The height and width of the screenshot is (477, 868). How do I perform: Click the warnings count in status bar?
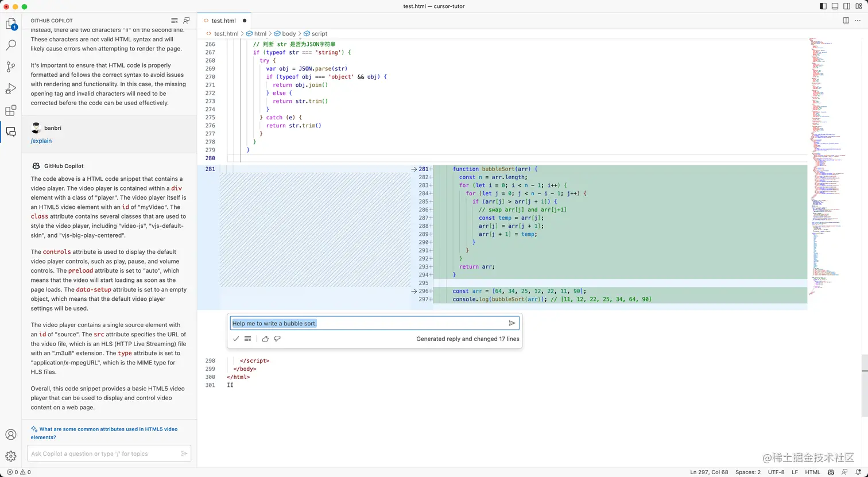[x=26, y=472]
